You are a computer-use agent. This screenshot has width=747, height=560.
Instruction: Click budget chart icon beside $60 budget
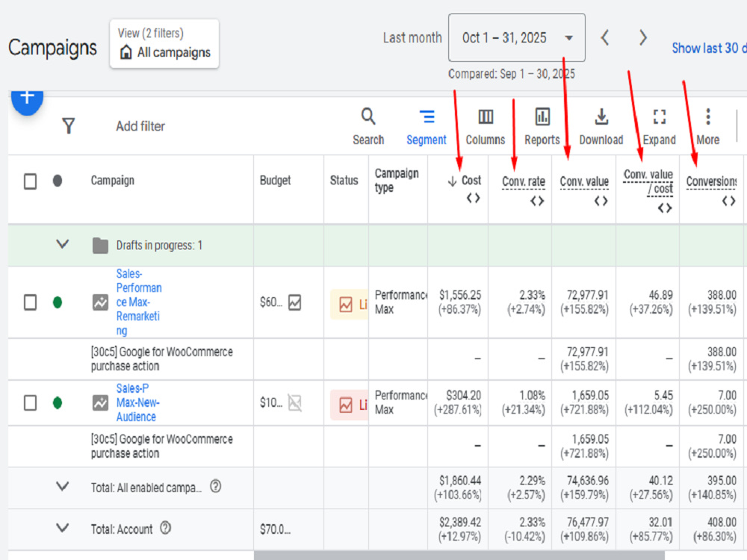pyautogui.click(x=295, y=302)
